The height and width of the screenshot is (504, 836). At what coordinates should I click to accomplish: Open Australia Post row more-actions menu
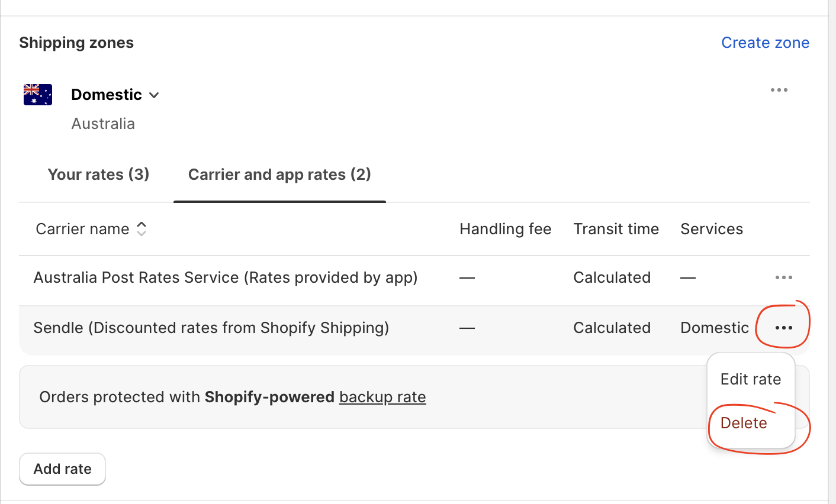pos(783,277)
